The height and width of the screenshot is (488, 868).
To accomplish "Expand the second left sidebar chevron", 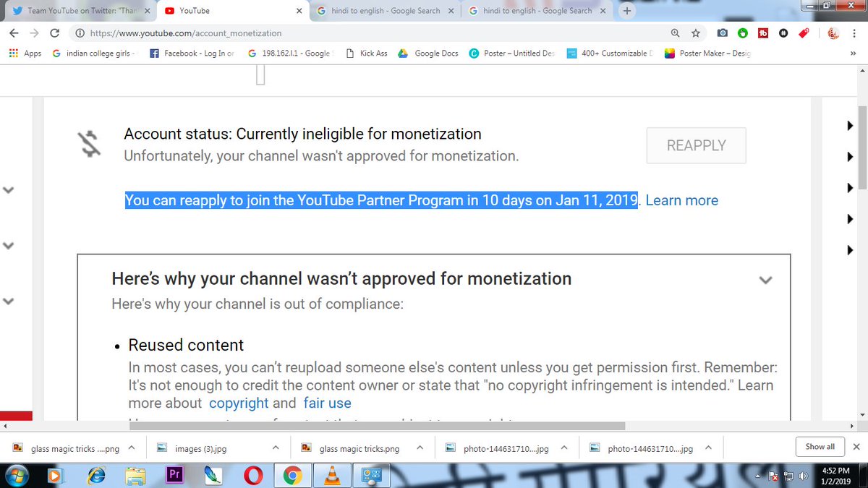I will [x=9, y=245].
